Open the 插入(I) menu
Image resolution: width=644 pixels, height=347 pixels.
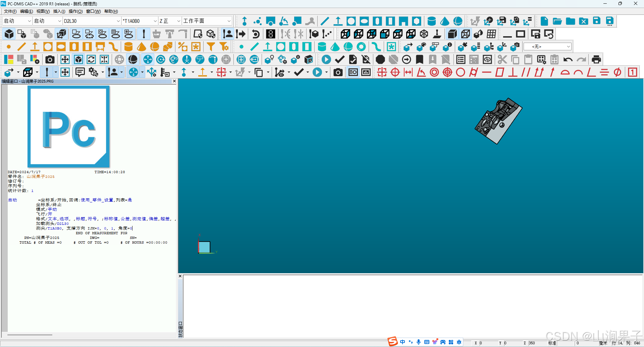click(x=59, y=11)
